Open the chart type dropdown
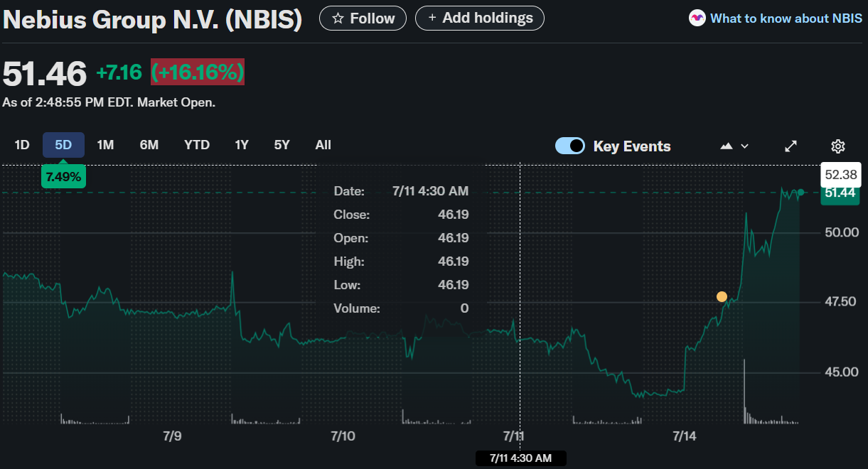 (x=734, y=146)
